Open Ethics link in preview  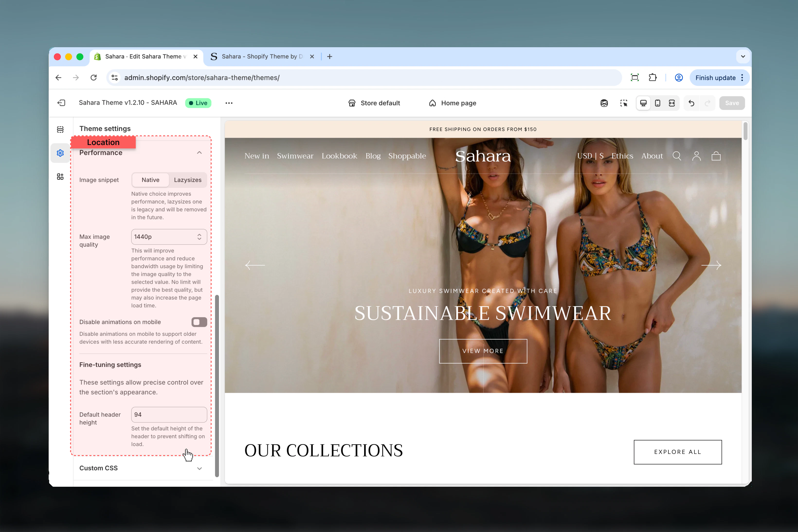point(622,156)
